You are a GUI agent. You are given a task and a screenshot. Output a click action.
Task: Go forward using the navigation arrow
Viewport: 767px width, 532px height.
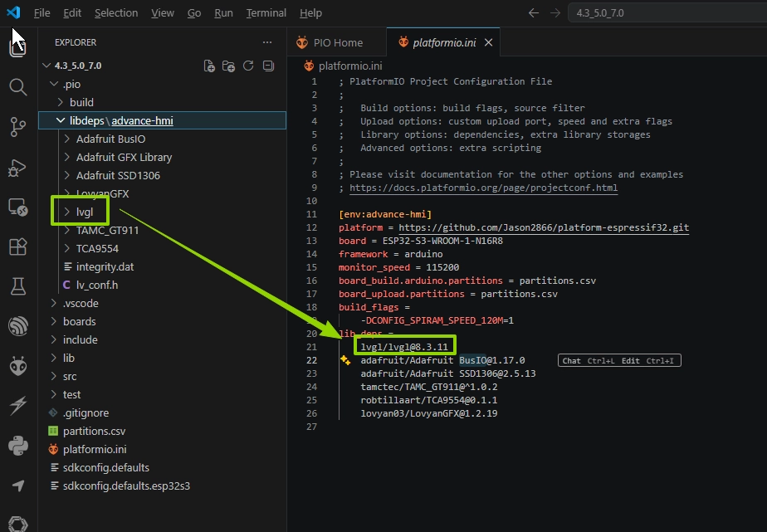[x=555, y=12]
